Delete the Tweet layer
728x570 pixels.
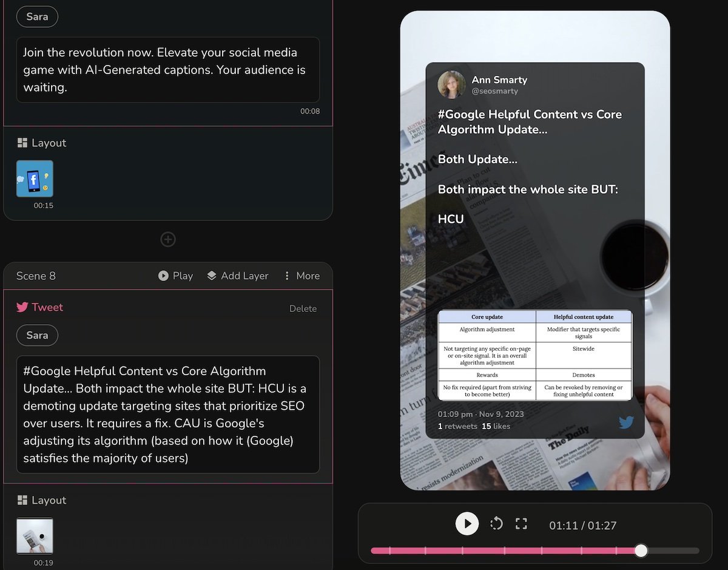click(x=303, y=308)
